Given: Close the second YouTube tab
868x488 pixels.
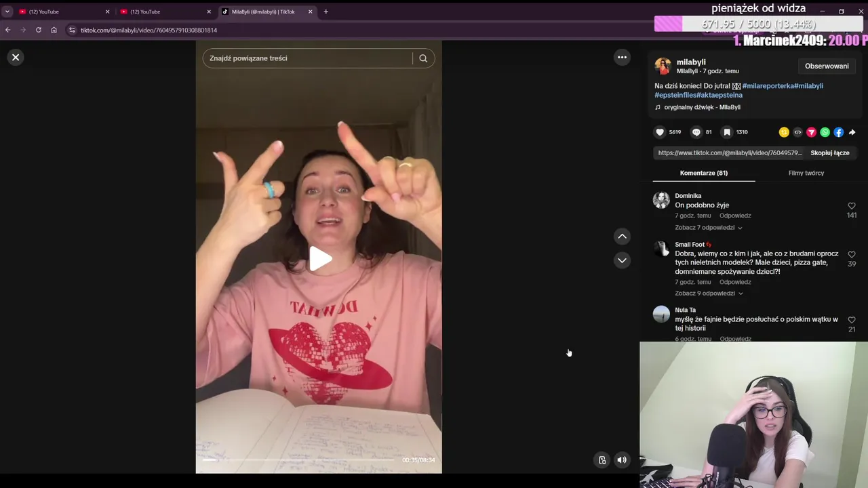Looking at the screenshot, I should point(209,12).
